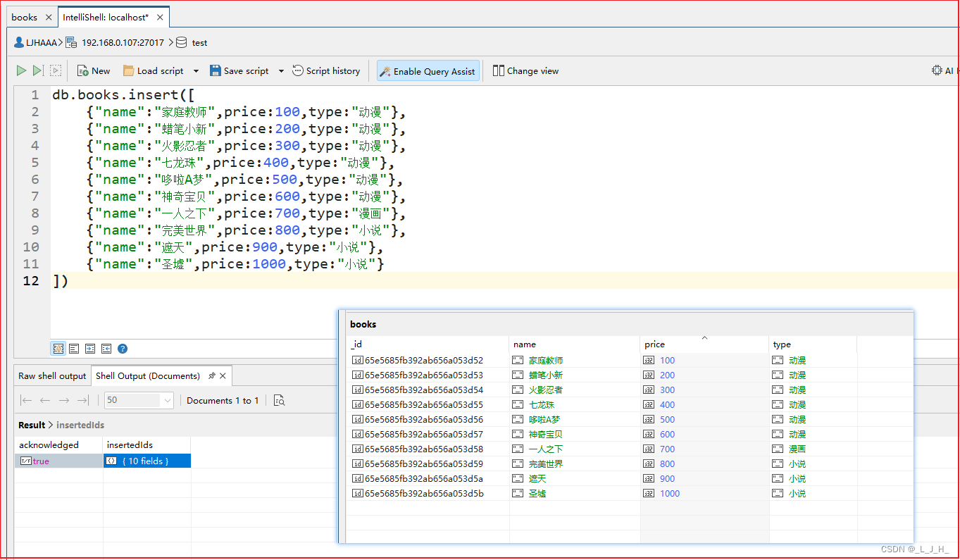Click editor line 1 db.books.insert([

point(124,94)
